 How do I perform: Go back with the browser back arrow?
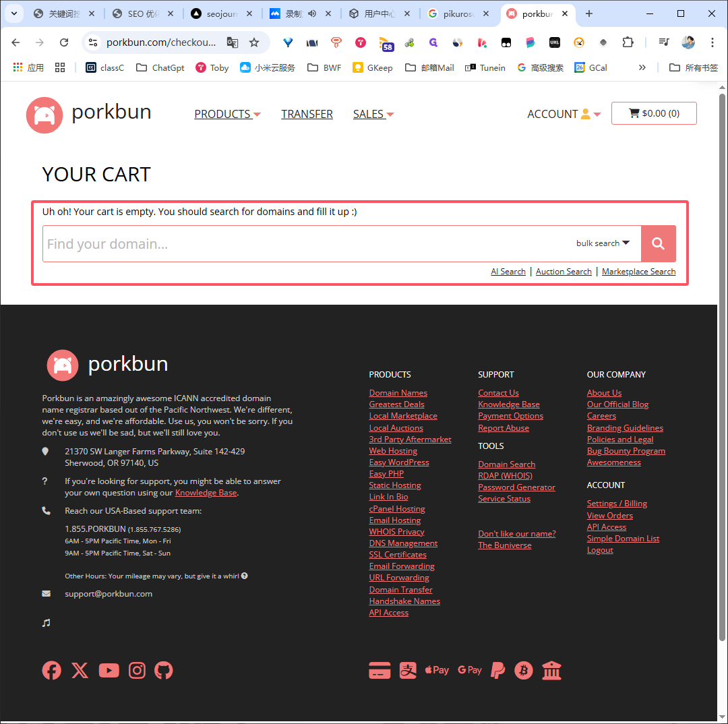16,42
